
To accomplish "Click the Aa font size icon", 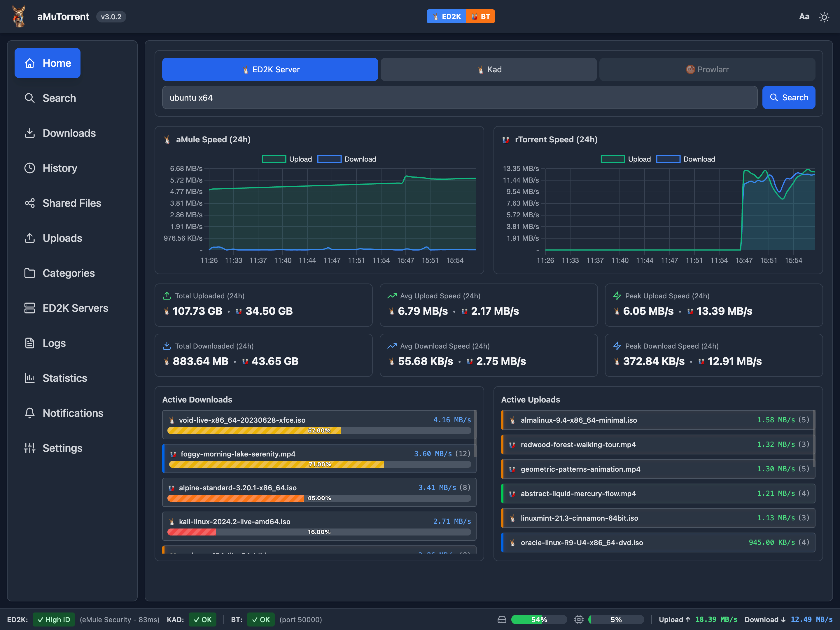I will pos(804,17).
